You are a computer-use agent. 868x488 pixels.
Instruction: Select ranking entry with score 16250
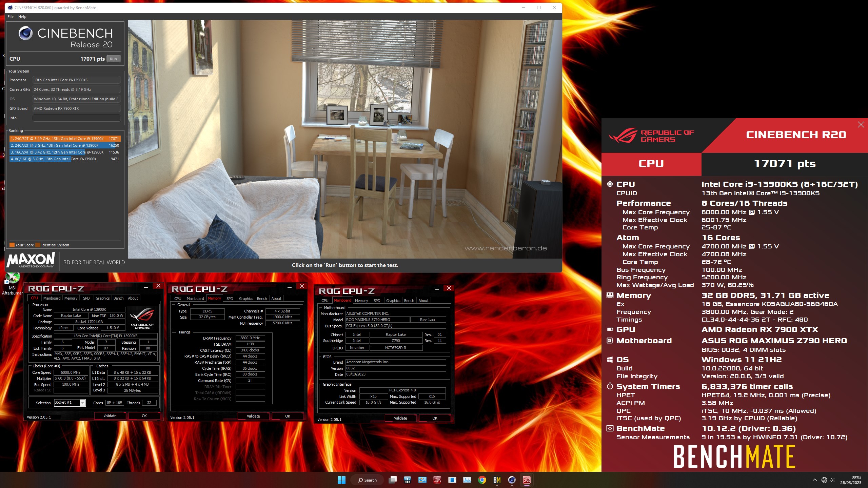click(x=64, y=145)
